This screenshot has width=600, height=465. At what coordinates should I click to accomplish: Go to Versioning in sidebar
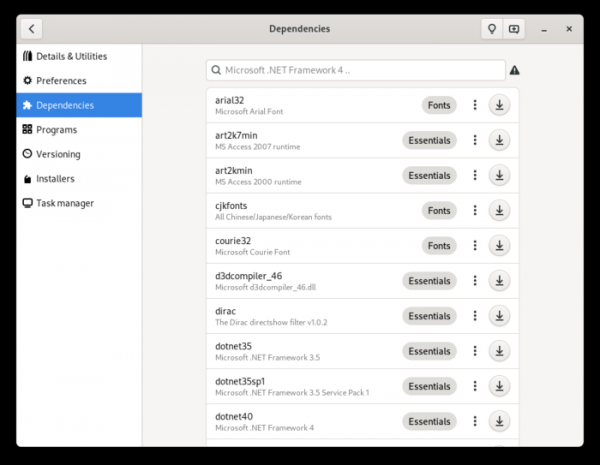pos(58,154)
